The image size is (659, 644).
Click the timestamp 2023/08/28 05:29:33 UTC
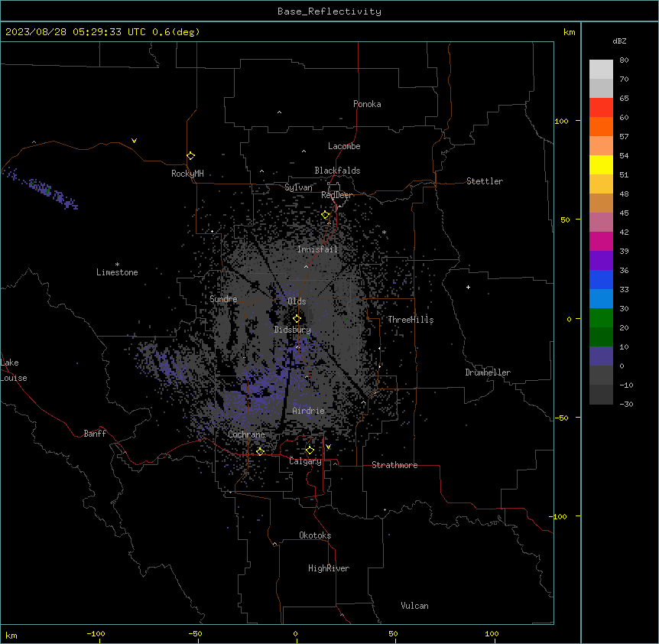click(x=76, y=32)
